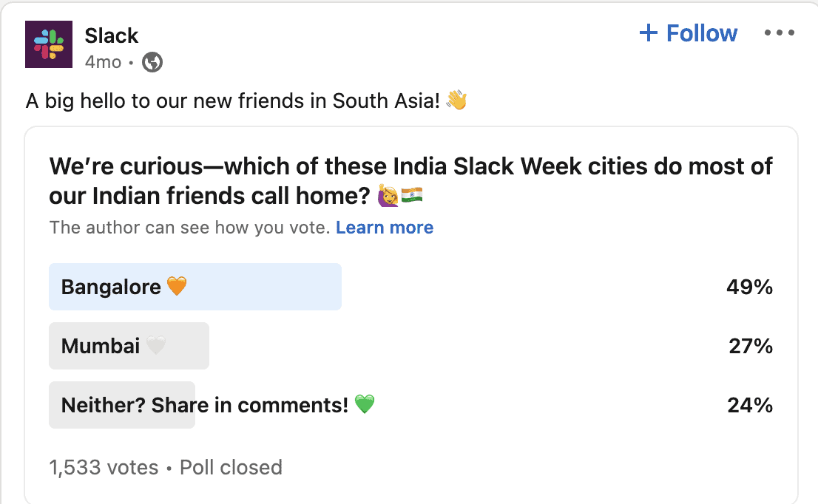
Task: Click the waving hand emoji
Action: (x=457, y=101)
